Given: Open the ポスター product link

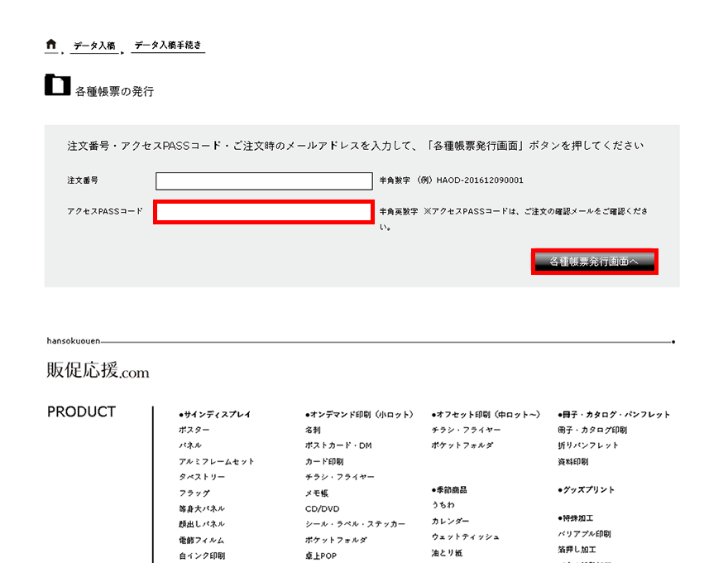Looking at the screenshot, I should [194, 431].
